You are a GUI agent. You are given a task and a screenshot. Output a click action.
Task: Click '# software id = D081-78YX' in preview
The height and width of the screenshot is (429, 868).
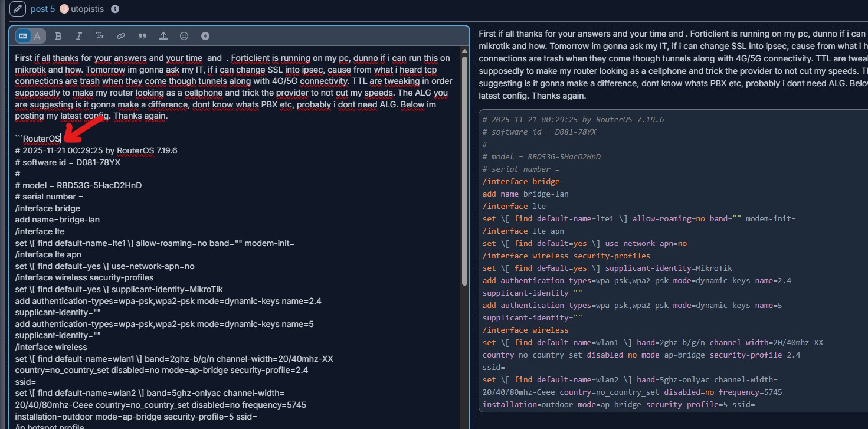point(539,132)
